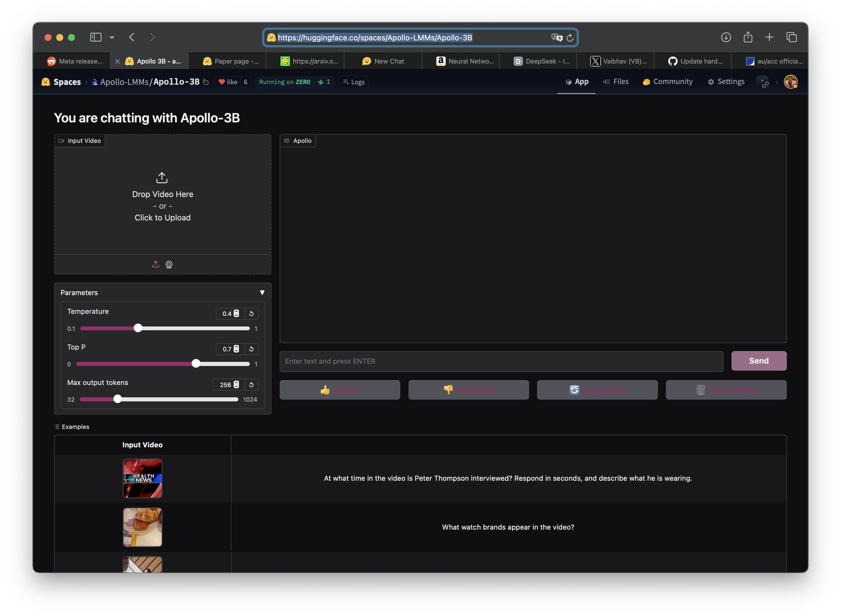Click the Max output tokens value field
Viewport: 841px width, 616px height.
229,384
